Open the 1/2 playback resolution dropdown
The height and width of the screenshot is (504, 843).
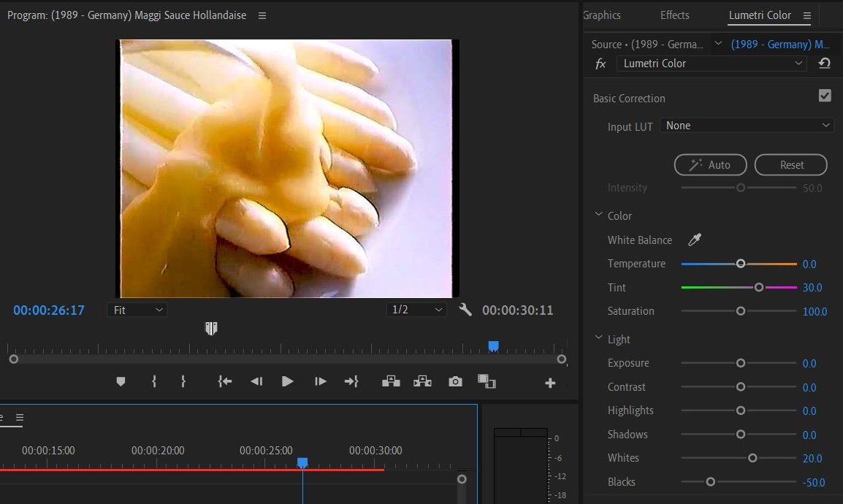(416, 310)
